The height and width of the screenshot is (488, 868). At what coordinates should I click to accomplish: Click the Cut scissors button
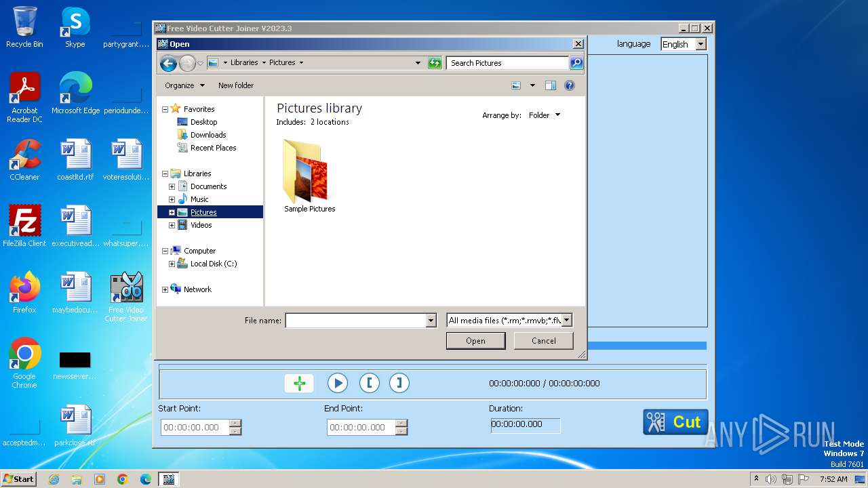[675, 422]
